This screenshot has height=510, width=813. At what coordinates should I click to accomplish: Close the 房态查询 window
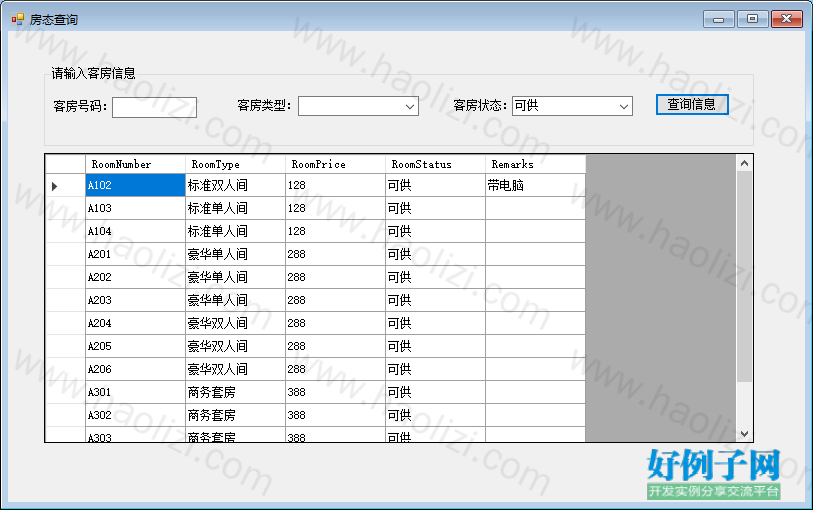coord(787,20)
